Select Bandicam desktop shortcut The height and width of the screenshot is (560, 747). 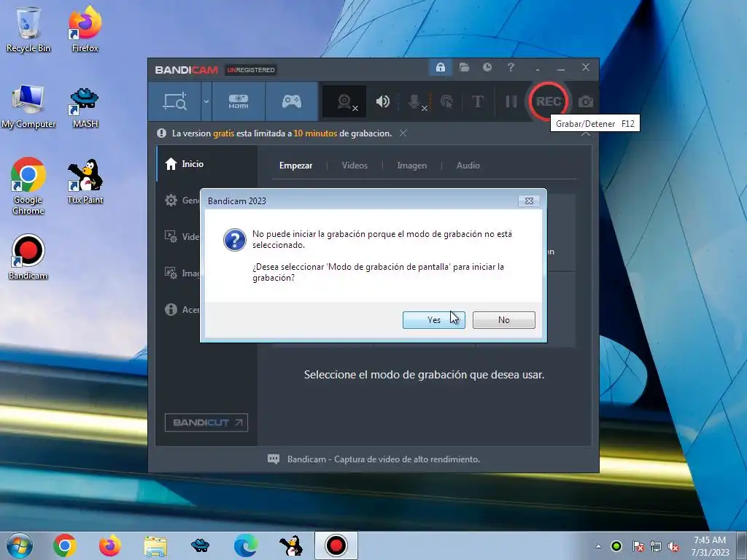pyautogui.click(x=28, y=257)
